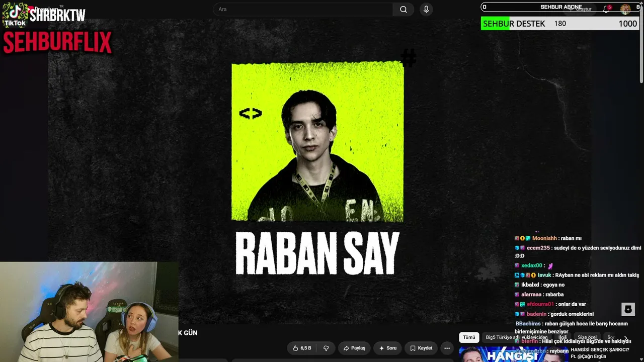Ask about the video with Soru
This screenshot has width=644, height=362.
coord(388,348)
